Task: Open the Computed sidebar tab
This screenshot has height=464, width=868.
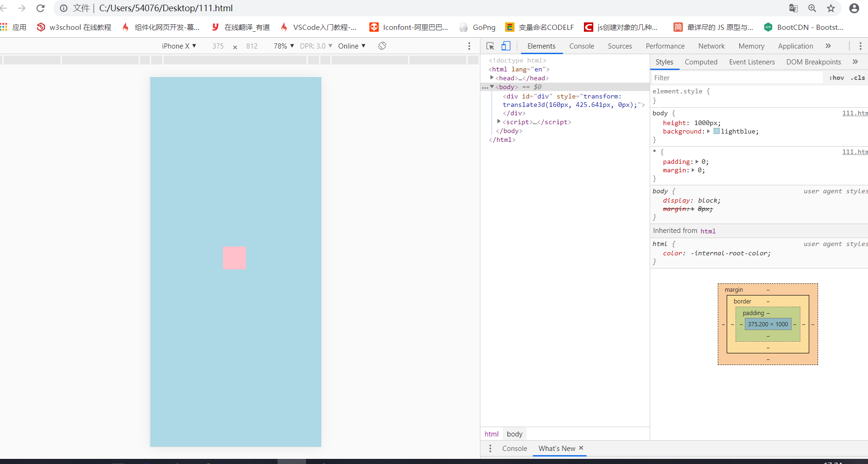Action: (701, 62)
